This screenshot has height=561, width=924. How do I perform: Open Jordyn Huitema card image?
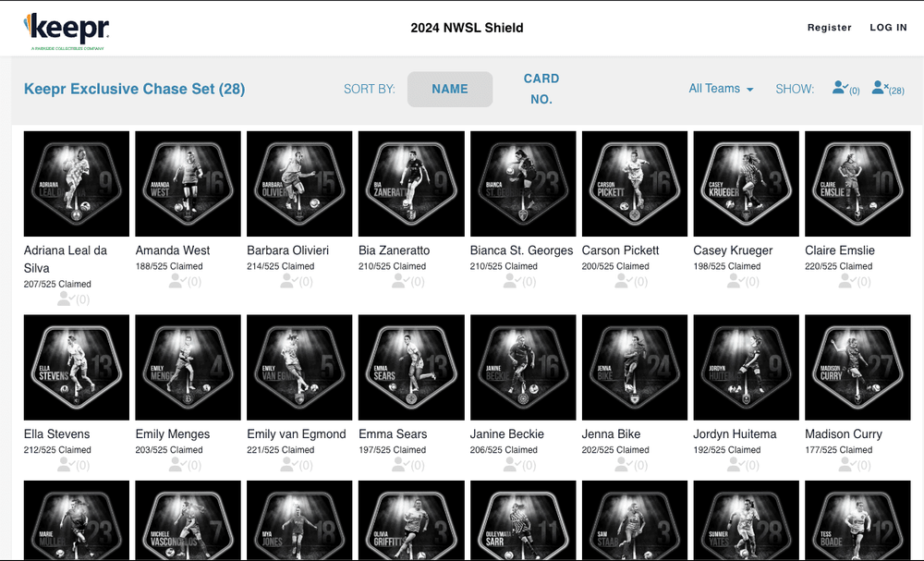tap(746, 367)
